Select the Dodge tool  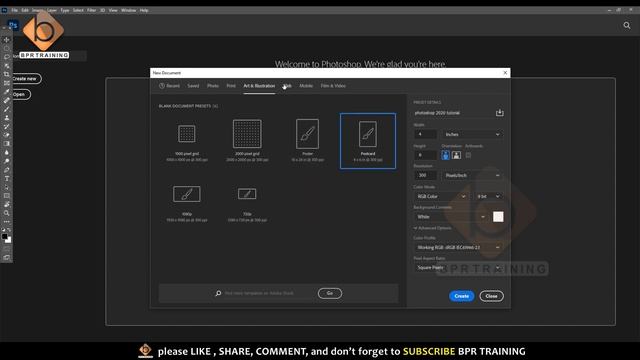(7, 161)
